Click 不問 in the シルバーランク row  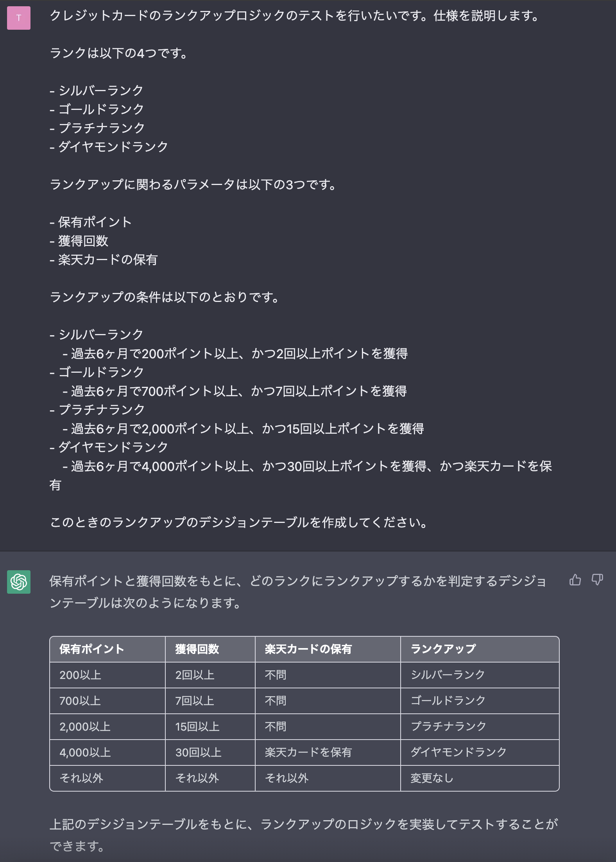(x=276, y=675)
